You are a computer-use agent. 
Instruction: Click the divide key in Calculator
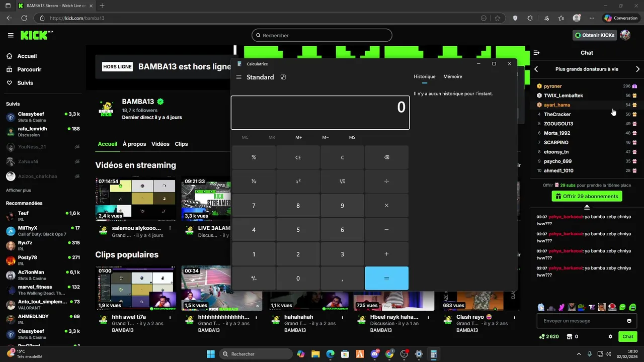386,181
